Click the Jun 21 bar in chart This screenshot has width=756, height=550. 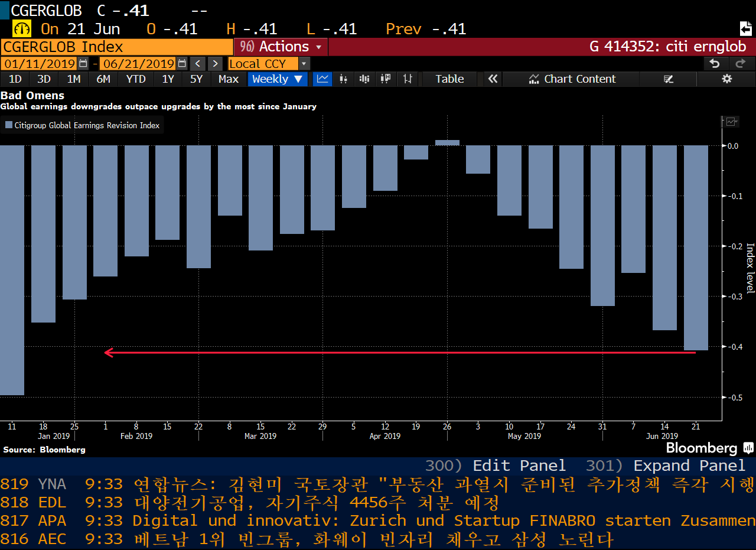pyautogui.click(x=696, y=248)
